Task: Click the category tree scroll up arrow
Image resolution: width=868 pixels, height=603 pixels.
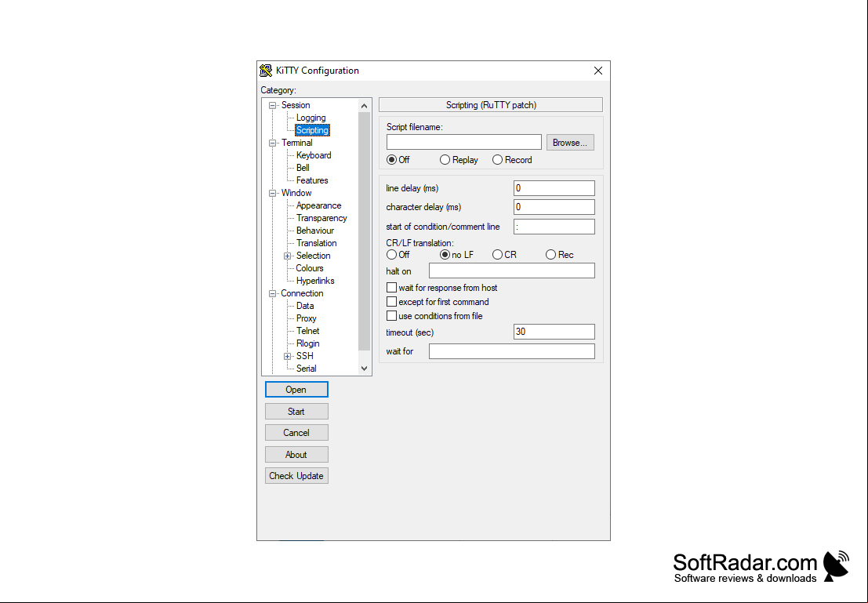Action: coord(364,106)
